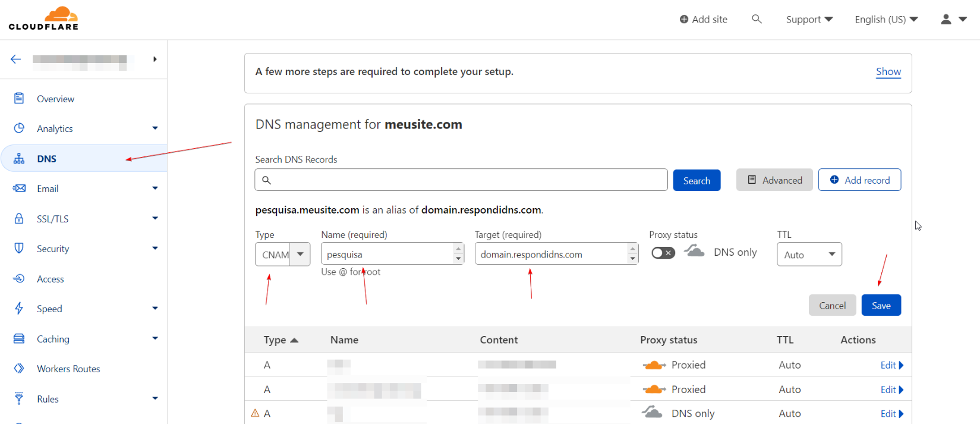Click the DNS network icon
The height and width of the screenshot is (424, 980).
click(19, 159)
